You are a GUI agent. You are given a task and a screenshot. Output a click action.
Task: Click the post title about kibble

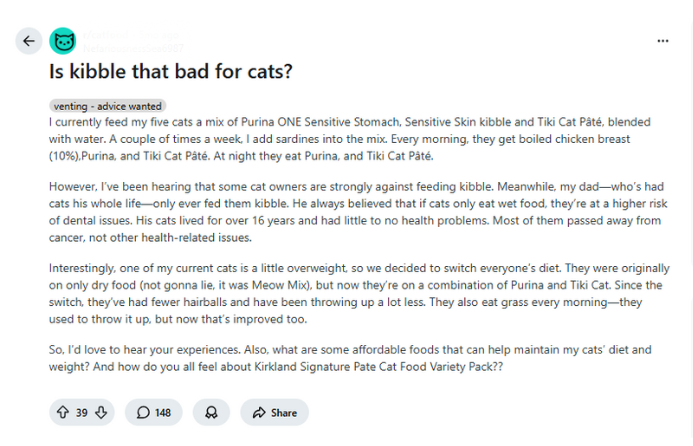click(x=171, y=71)
